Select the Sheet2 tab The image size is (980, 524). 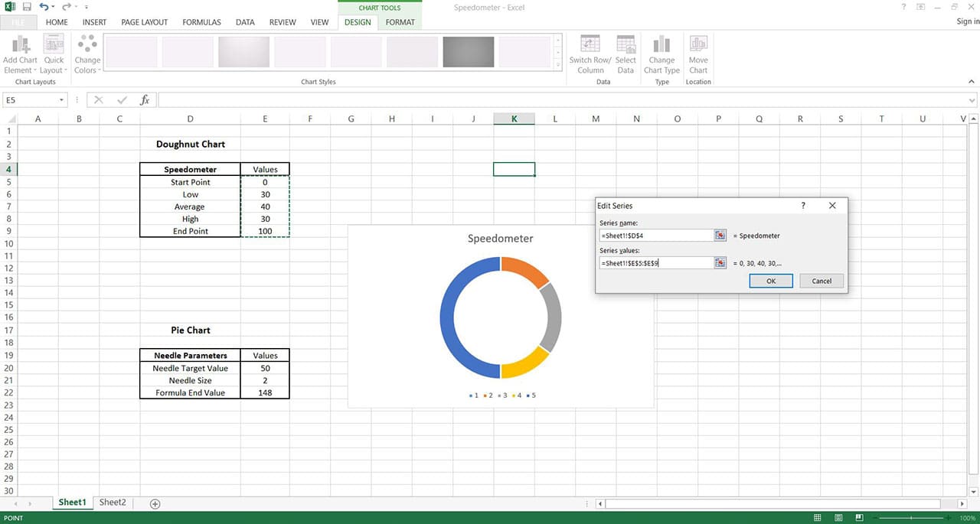coord(112,502)
